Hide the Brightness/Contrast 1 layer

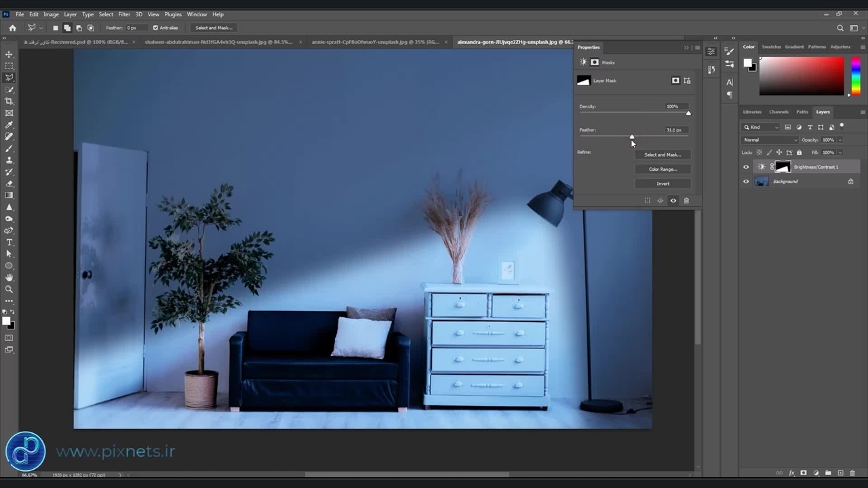[746, 167]
